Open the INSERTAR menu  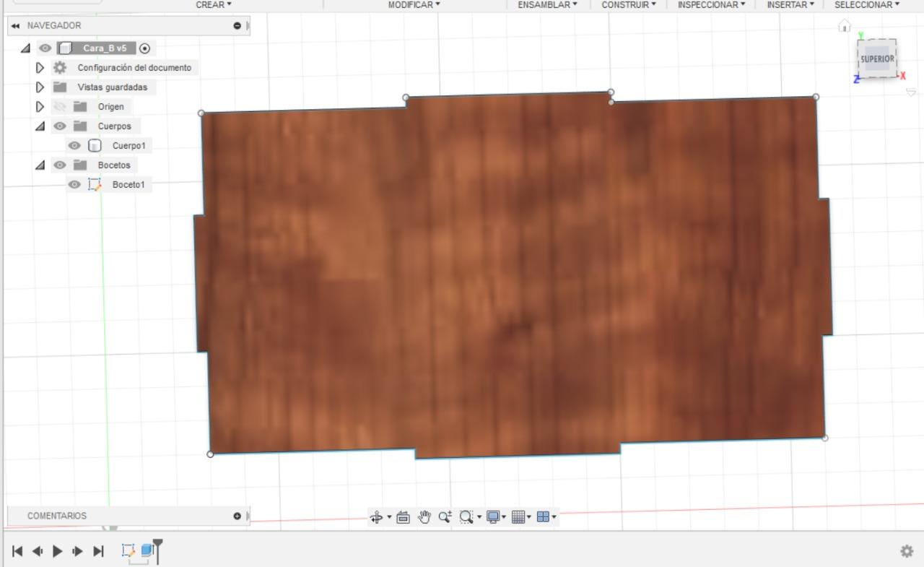pyautogui.click(x=790, y=4)
